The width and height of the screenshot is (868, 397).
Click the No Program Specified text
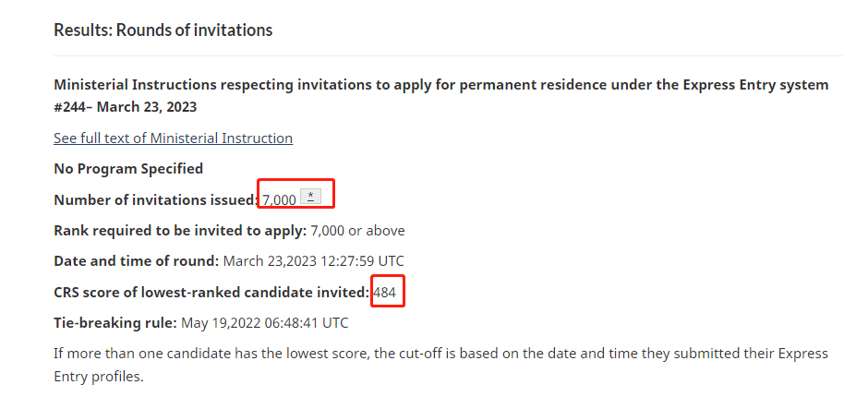128,168
